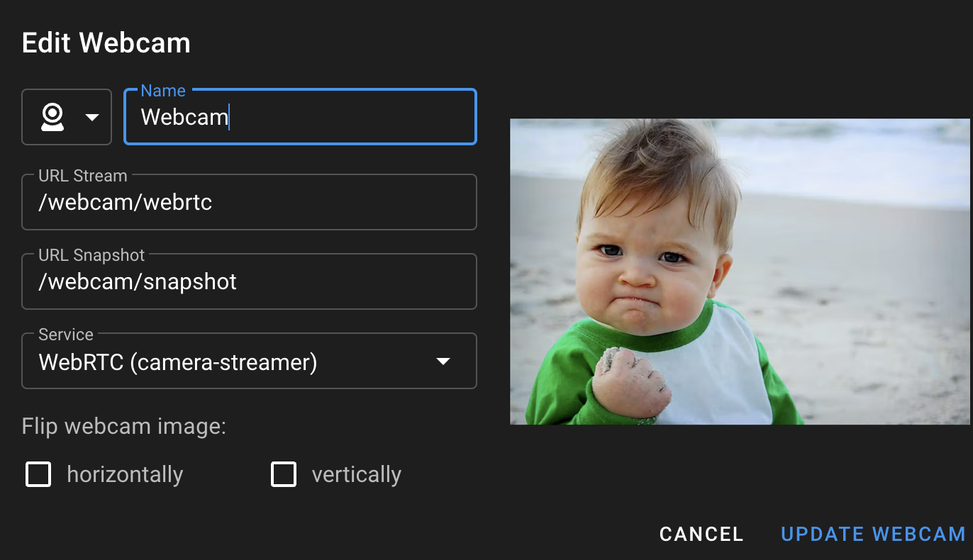Click the webcam icon in the selector
The height and width of the screenshot is (560, 973).
52,117
